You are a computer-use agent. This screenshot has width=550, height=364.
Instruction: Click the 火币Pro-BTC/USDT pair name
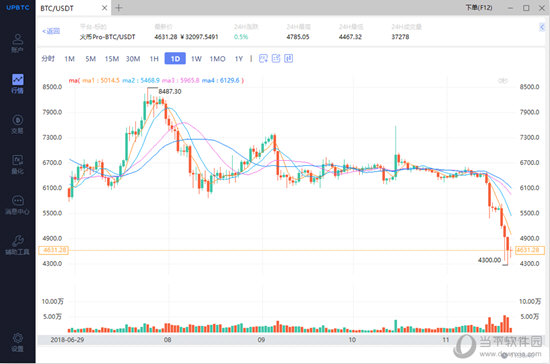[x=107, y=37]
